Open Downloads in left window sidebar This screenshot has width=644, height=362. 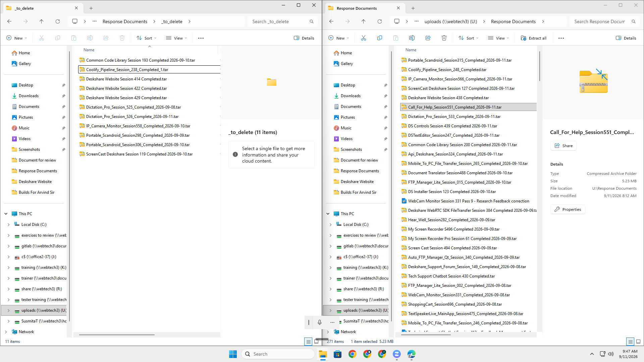tap(29, 96)
